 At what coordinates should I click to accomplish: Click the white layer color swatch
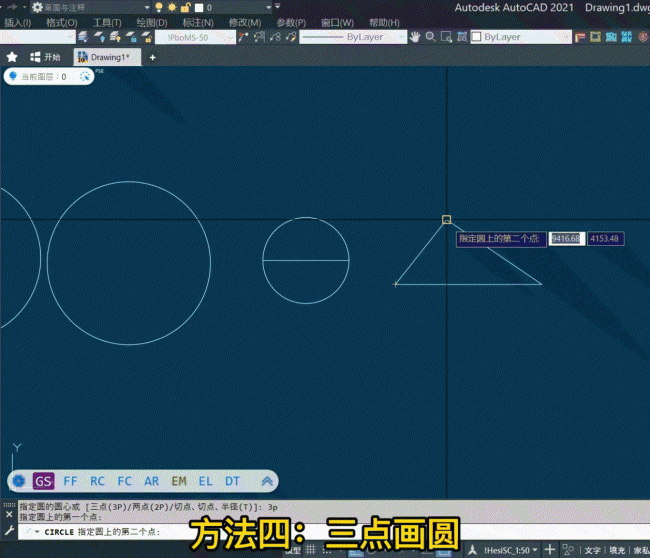click(x=199, y=8)
